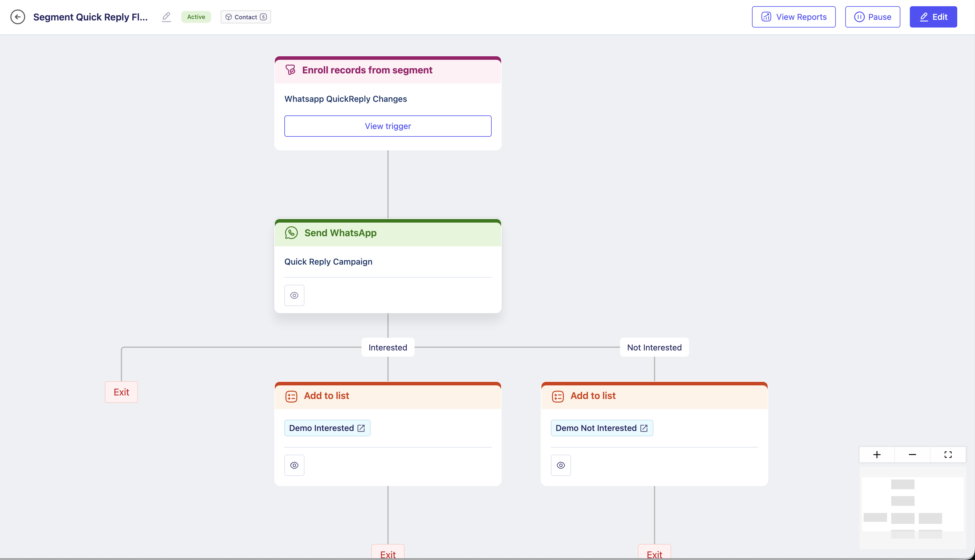
Task: Zoom in with the plus icon
Action: (x=877, y=455)
